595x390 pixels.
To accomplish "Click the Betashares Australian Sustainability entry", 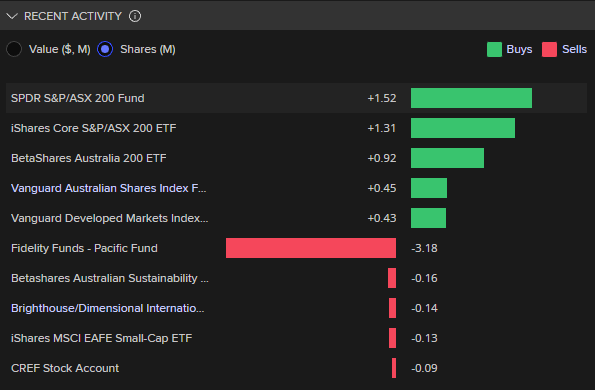I will click(x=110, y=278).
